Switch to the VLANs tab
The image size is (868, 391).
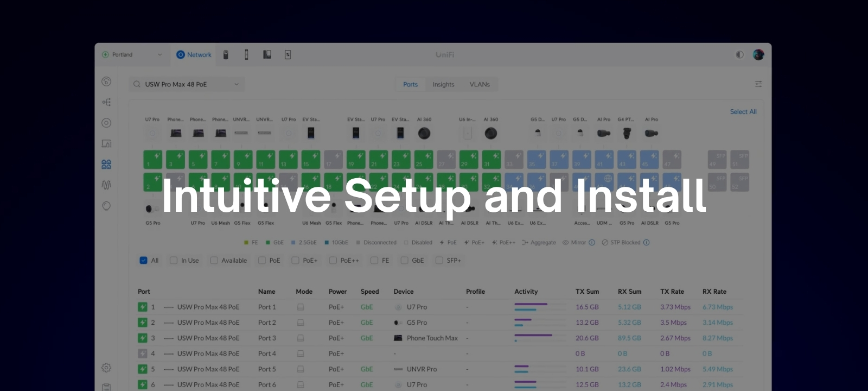[x=480, y=84]
